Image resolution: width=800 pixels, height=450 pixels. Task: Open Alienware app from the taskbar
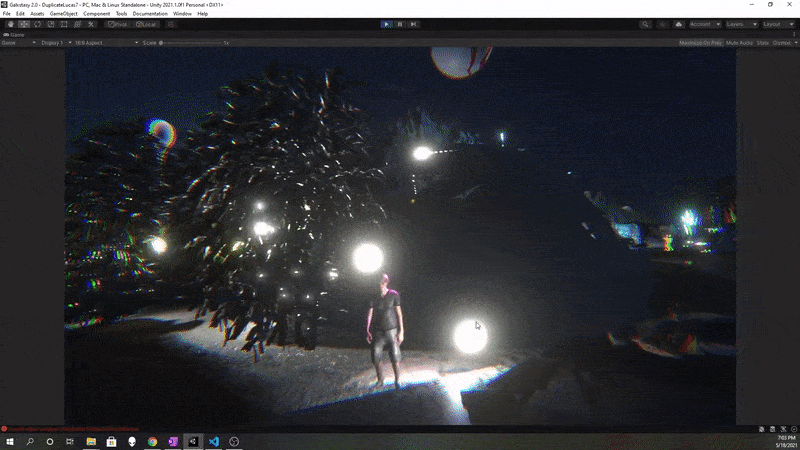point(132,441)
